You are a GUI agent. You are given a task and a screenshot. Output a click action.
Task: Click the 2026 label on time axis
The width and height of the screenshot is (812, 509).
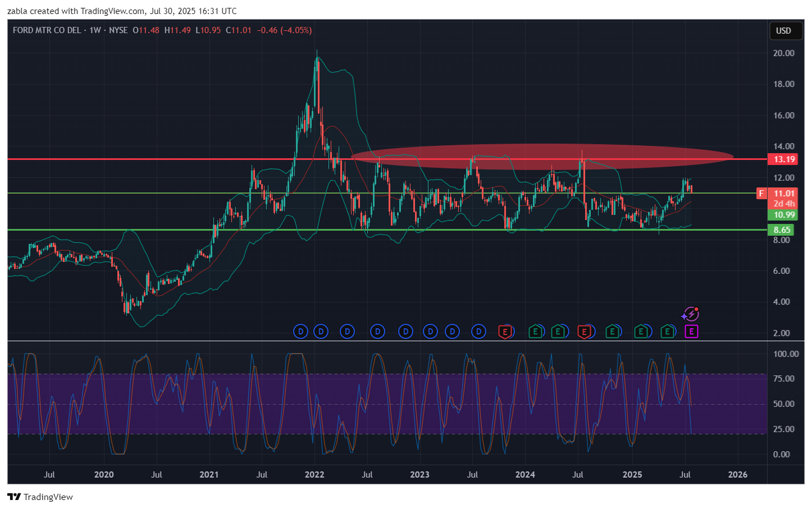[x=737, y=475]
